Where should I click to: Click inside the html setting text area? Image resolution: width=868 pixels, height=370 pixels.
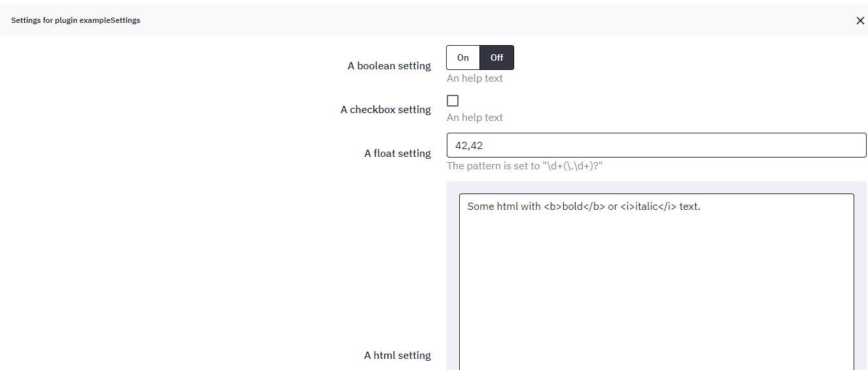[x=656, y=288]
